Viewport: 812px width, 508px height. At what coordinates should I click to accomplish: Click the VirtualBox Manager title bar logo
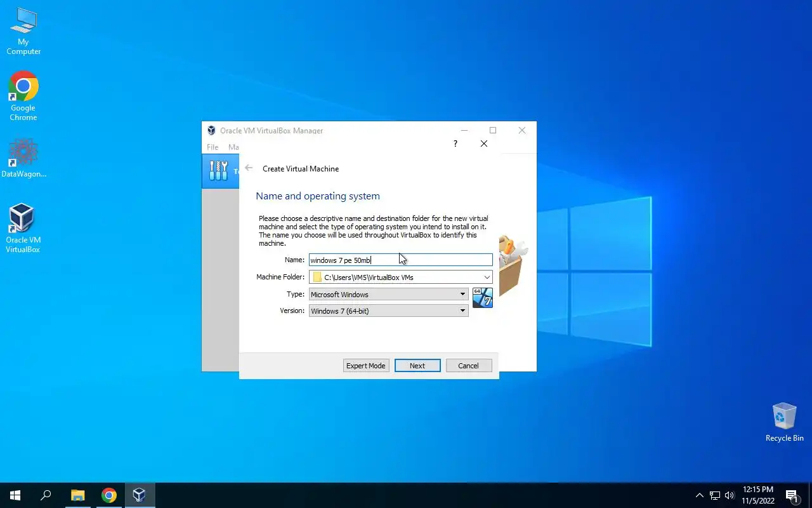211,131
